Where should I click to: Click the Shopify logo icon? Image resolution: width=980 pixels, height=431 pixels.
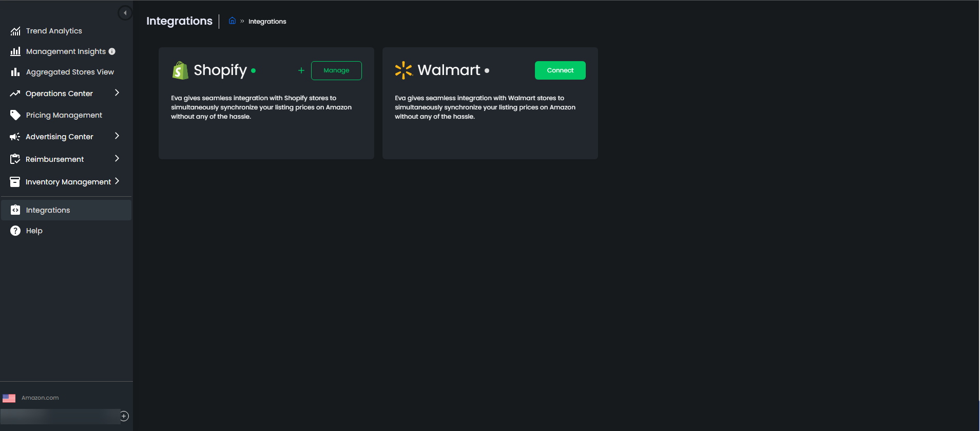click(x=180, y=70)
